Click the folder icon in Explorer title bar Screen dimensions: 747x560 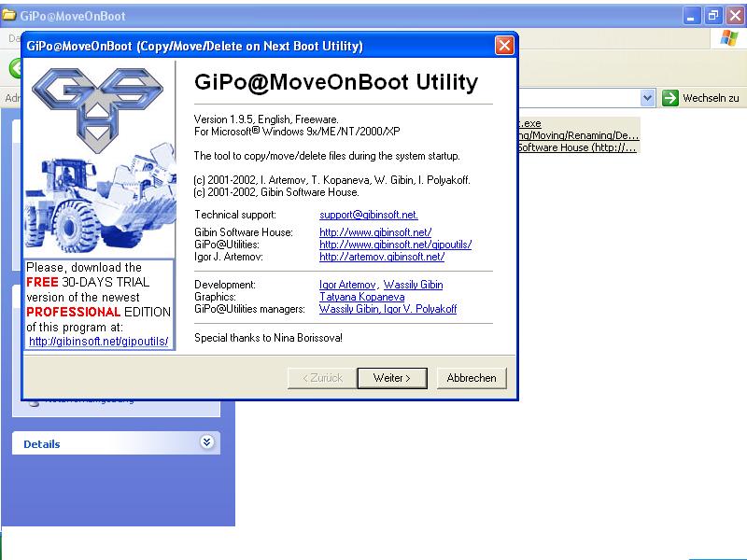coord(8,15)
